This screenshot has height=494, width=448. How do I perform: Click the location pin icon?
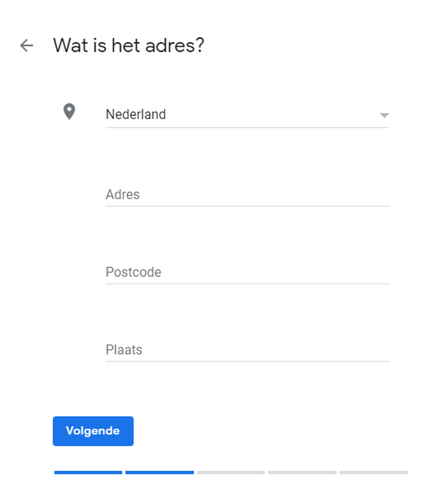click(x=69, y=111)
